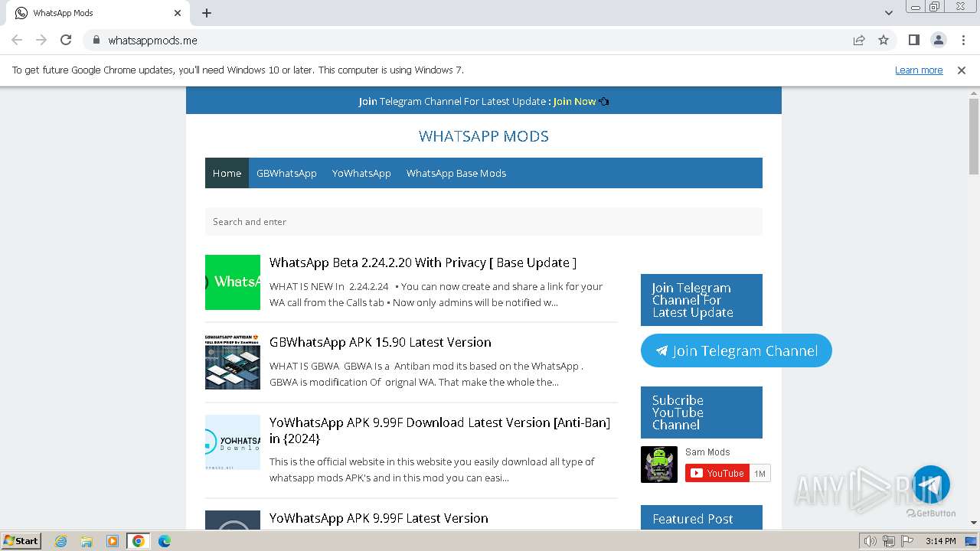Open the GBWhatsApp APK 15.90 thumbnail
Image resolution: width=980 pixels, height=551 pixels.
point(233,362)
